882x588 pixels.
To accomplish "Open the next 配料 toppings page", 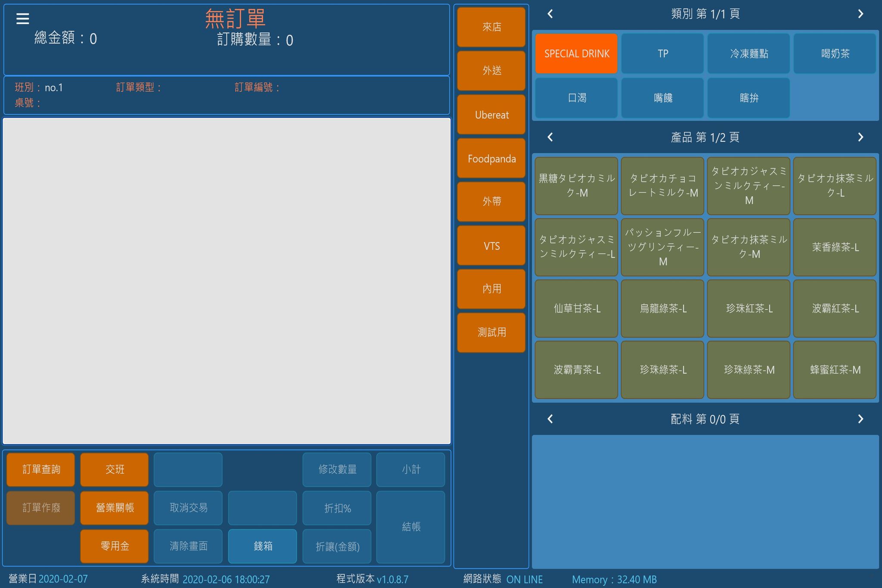I will [x=860, y=418].
